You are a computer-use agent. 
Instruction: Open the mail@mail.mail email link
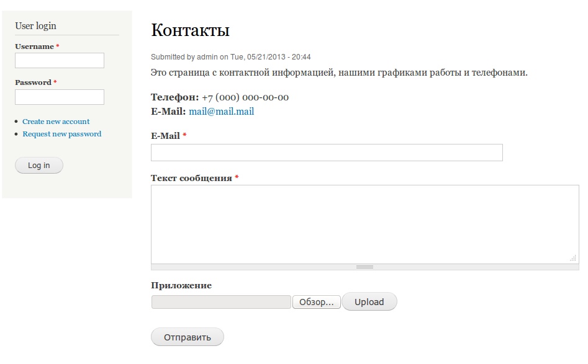[x=221, y=112]
